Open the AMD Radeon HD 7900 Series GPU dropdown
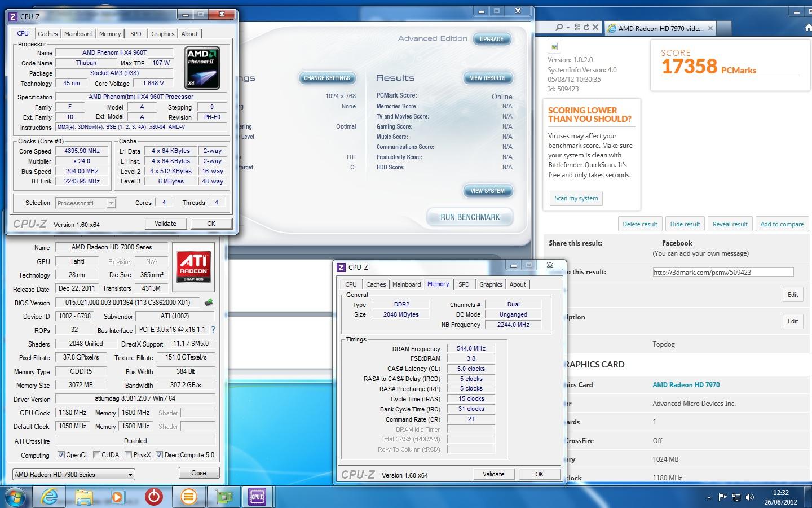This screenshot has width=812, height=508. tap(73, 474)
